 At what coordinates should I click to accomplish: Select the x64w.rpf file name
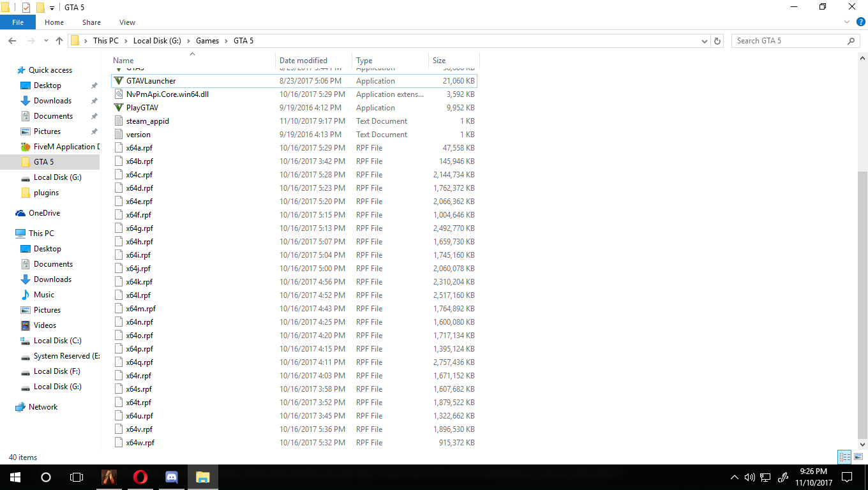[140, 443]
